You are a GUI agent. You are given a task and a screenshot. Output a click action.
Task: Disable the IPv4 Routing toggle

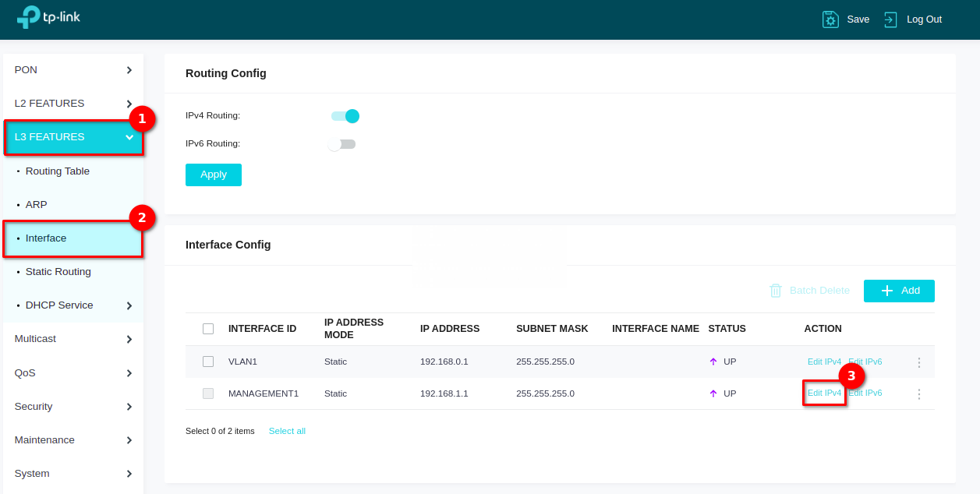(345, 116)
